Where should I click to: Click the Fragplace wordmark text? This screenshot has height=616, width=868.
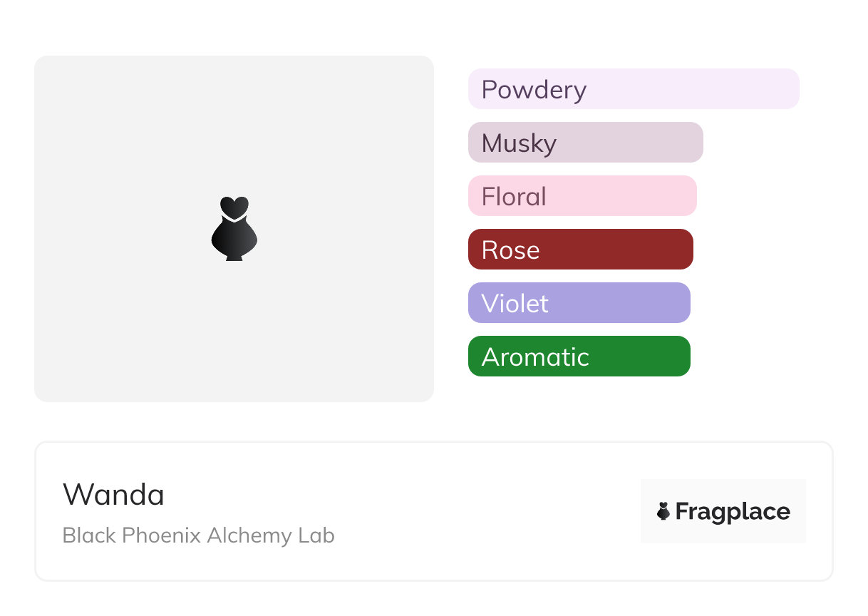tap(733, 512)
